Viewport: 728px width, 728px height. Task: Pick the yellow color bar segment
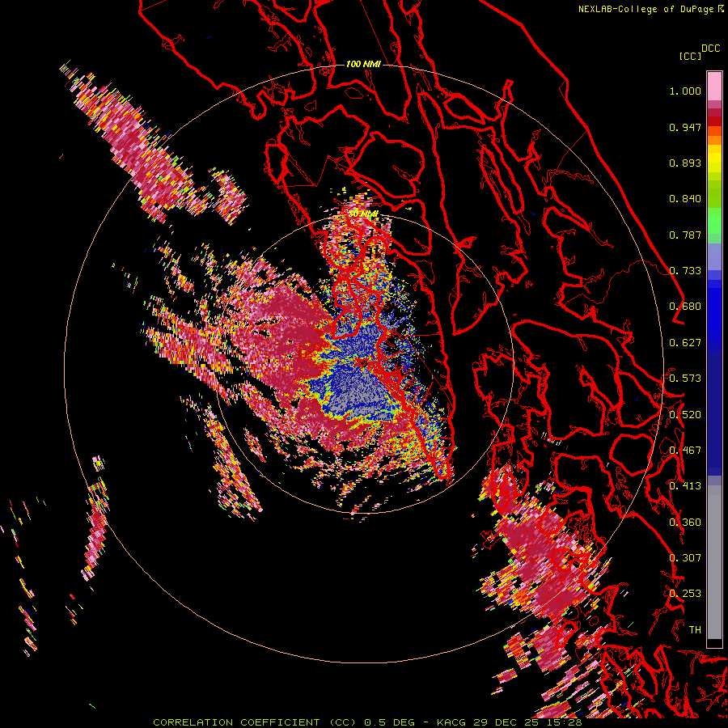714,159
